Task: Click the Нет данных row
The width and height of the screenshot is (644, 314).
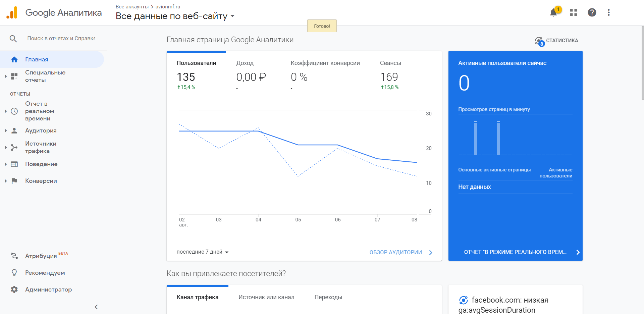Action: 515,187
